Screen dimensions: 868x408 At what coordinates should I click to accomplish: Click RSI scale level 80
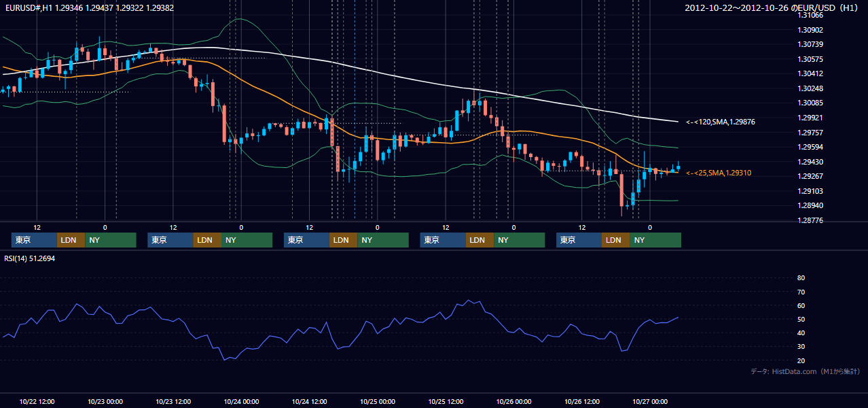tap(801, 278)
